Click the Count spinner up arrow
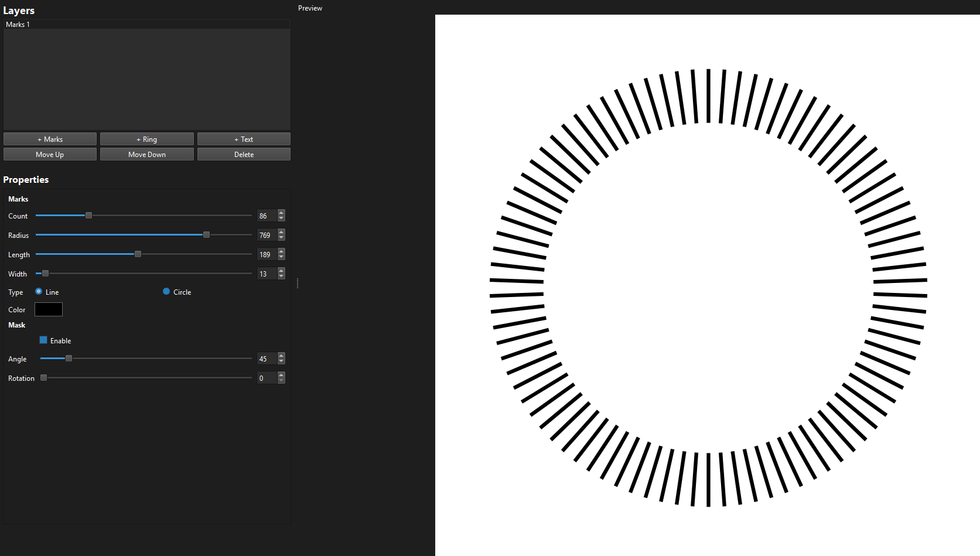This screenshot has height=556, width=980. coord(281,213)
